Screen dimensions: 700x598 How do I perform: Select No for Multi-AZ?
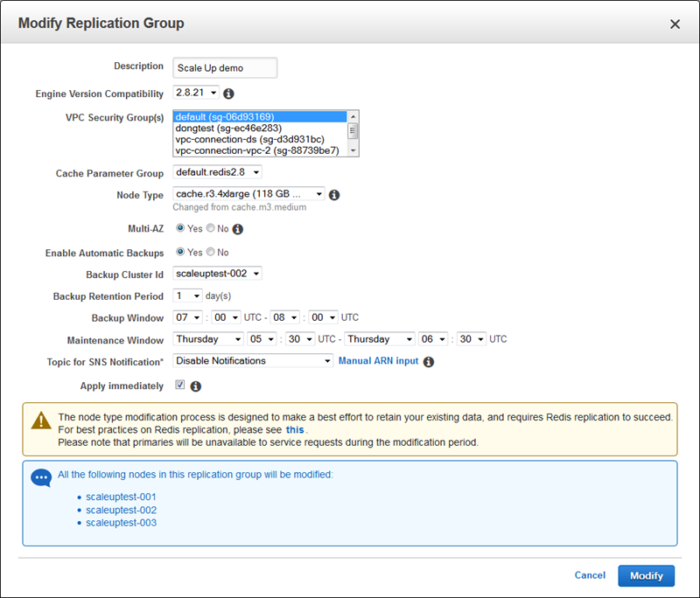click(x=210, y=229)
